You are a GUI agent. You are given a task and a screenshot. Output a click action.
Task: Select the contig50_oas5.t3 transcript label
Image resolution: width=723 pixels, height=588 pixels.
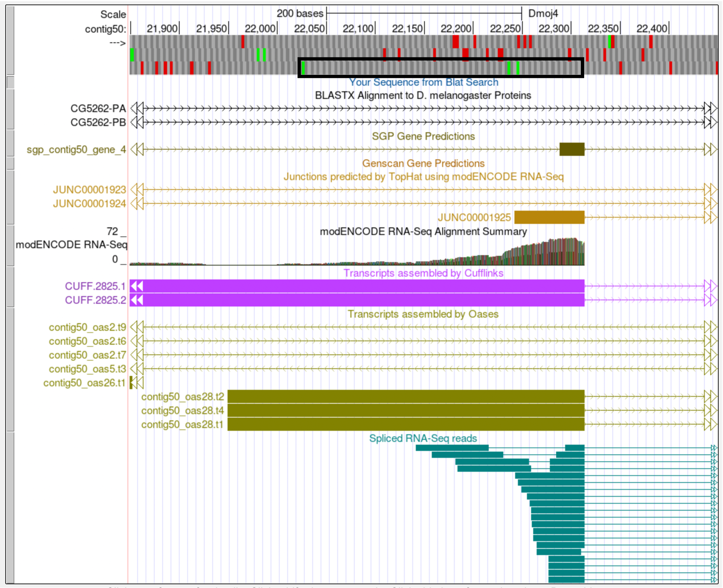pyautogui.click(x=87, y=369)
